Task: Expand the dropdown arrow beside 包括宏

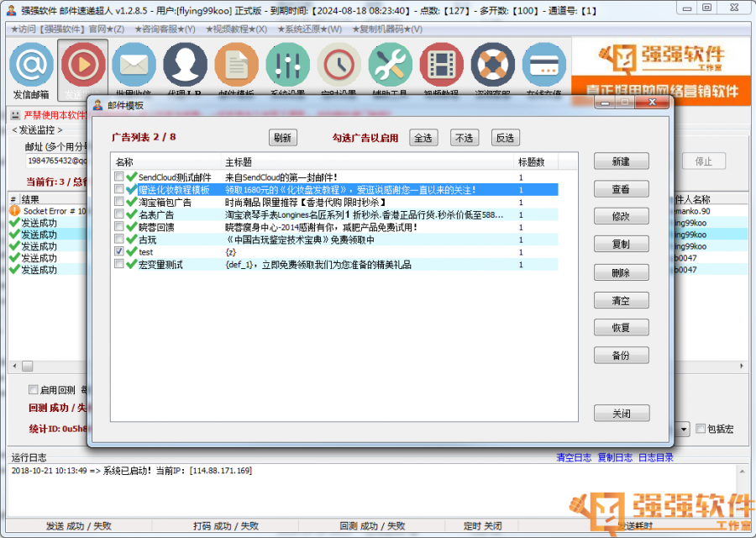Action: pyautogui.click(x=684, y=429)
